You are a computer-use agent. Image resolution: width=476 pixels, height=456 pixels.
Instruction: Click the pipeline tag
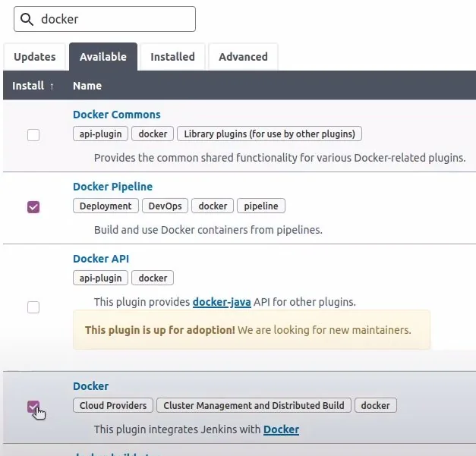(261, 206)
